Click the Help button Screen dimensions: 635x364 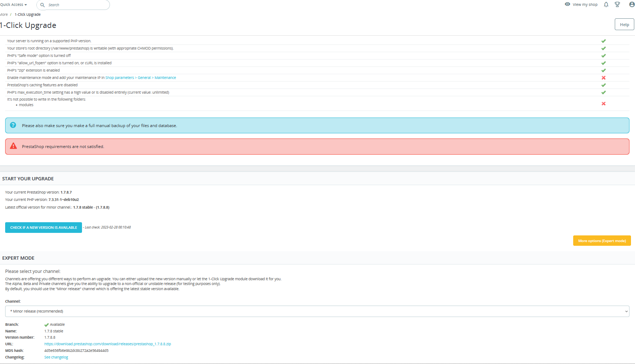point(624,24)
